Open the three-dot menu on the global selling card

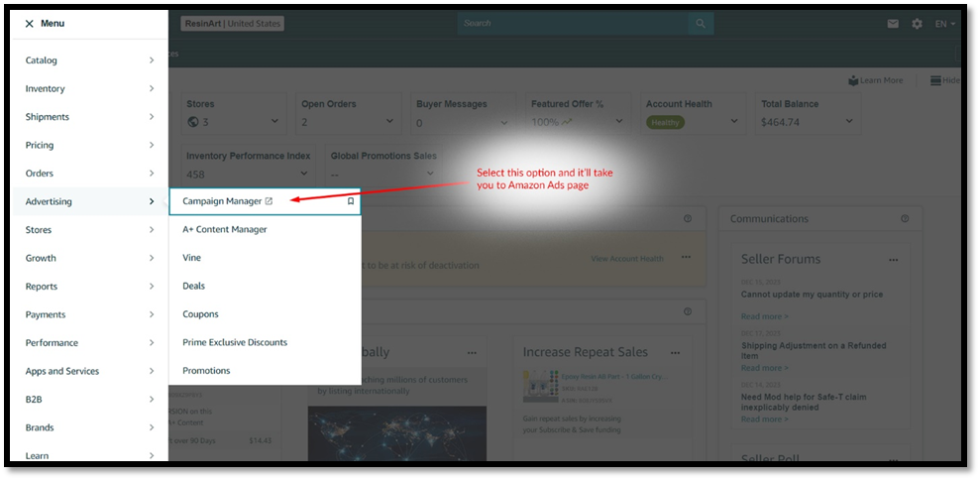point(472,353)
